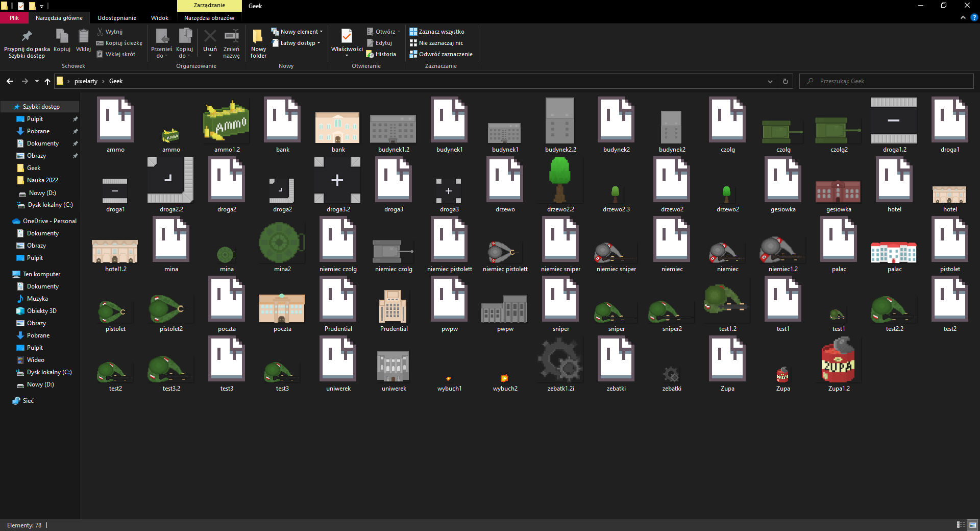Click the Rename (Zmień nazwę) icon

coord(231,37)
